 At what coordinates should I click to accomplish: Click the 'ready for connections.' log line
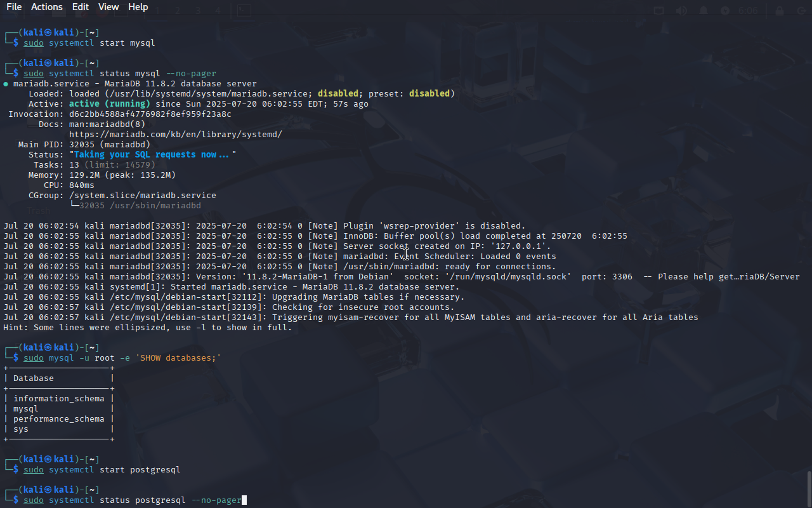[280, 267]
